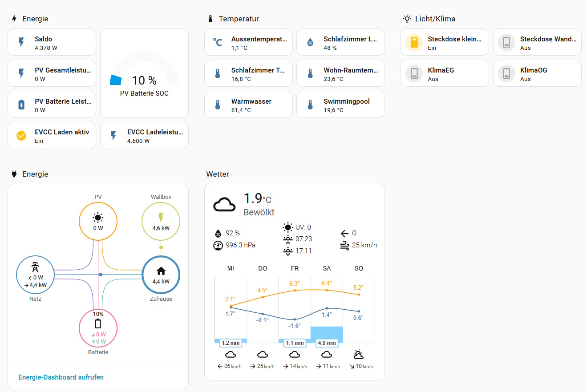This screenshot has height=392, width=587.
Task: Enable the KlimaOG switch
Action: 506,73
